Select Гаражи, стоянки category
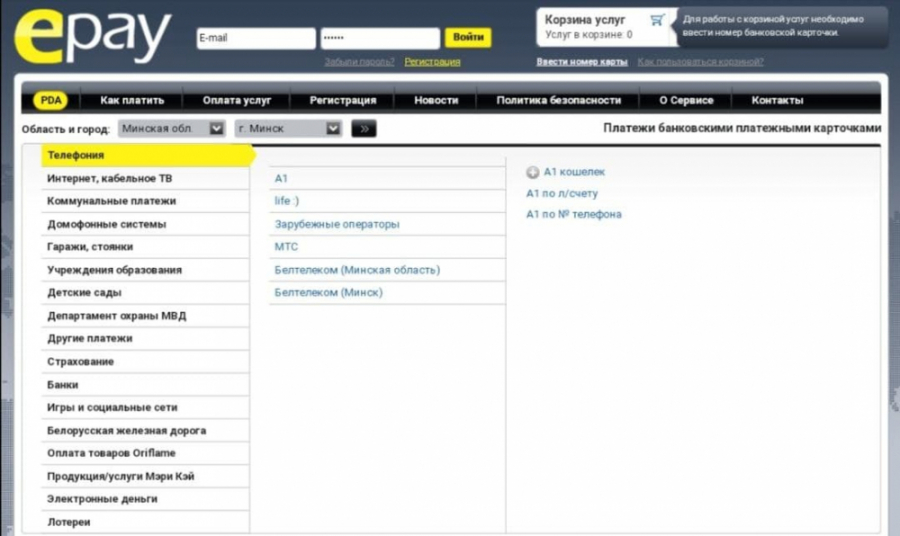Screen dimensions: 900x536 click(145, 247)
